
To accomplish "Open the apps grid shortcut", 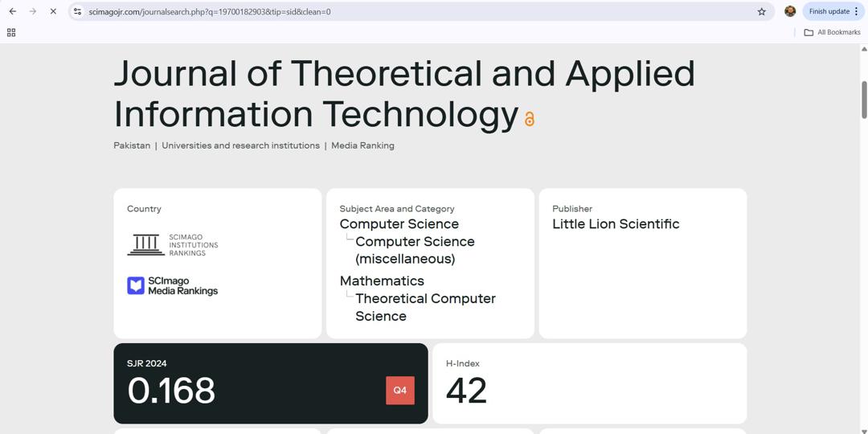I will pos(11,32).
